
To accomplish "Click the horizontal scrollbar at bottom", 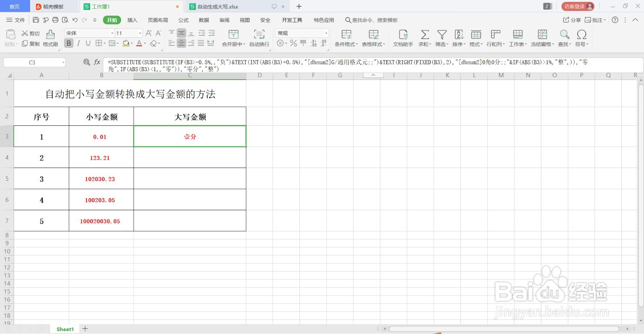I will (504, 329).
